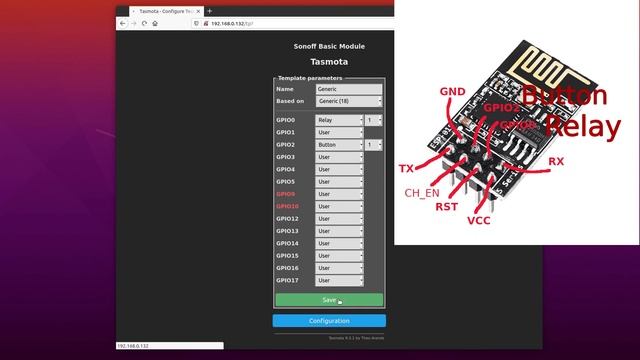Open the GPIO16 function dropdown
640x360 pixels.
coord(339,268)
